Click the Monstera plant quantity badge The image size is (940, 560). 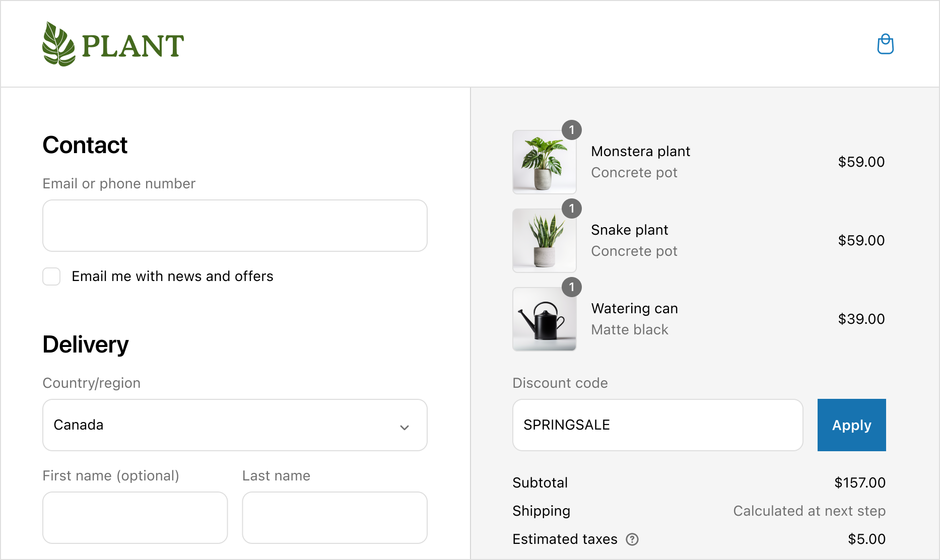click(x=572, y=130)
